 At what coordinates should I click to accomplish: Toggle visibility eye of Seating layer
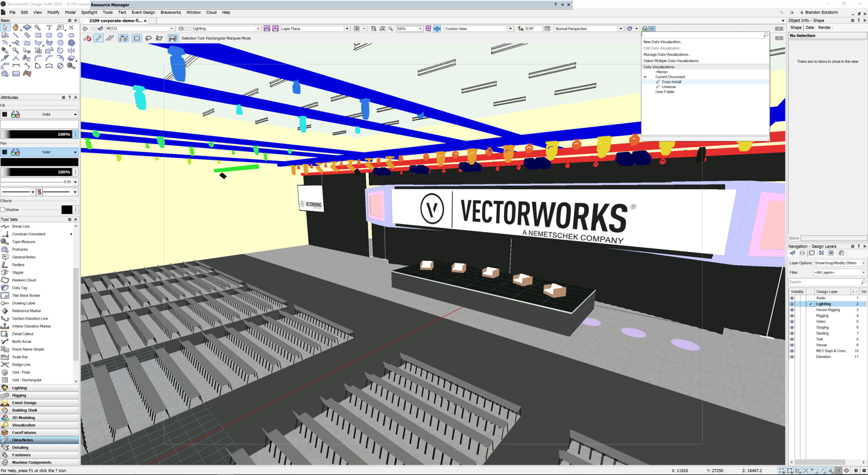click(792, 333)
